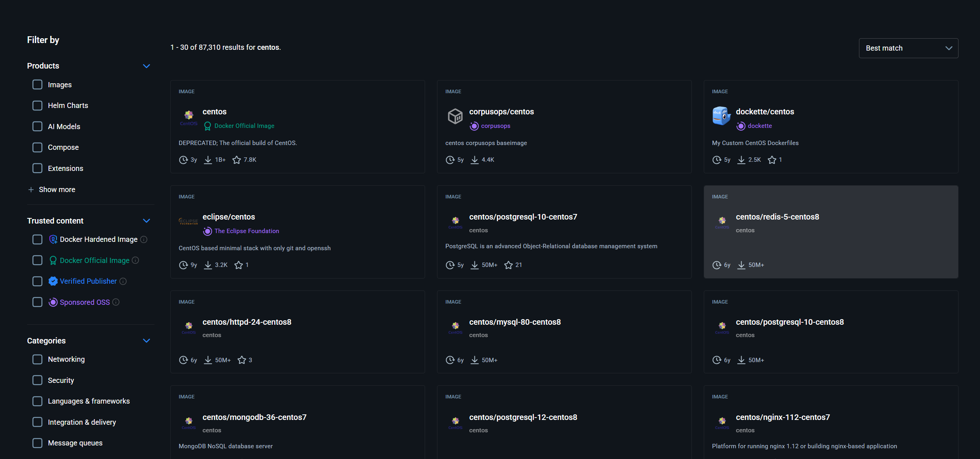This screenshot has height=459, width=980.
Task: Collapse the Products filter section
Action: point(146,66)
